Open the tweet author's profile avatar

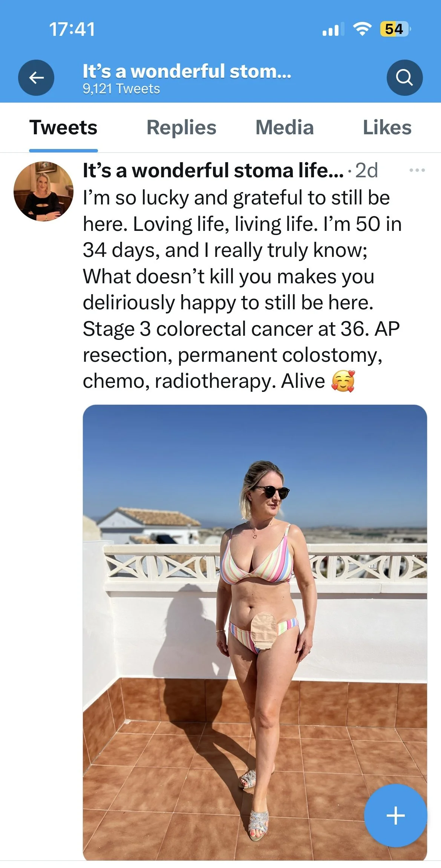click(43, 191)
